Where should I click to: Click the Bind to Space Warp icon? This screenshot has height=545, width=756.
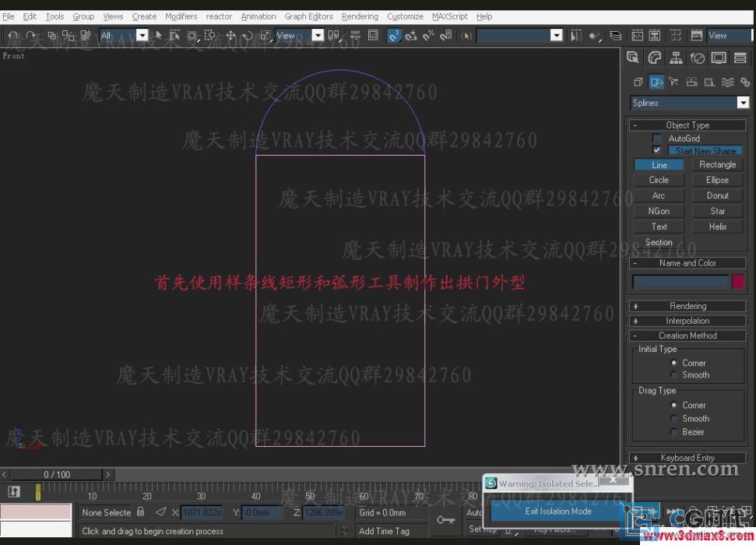pyautogui.click(x=86, y=36)
